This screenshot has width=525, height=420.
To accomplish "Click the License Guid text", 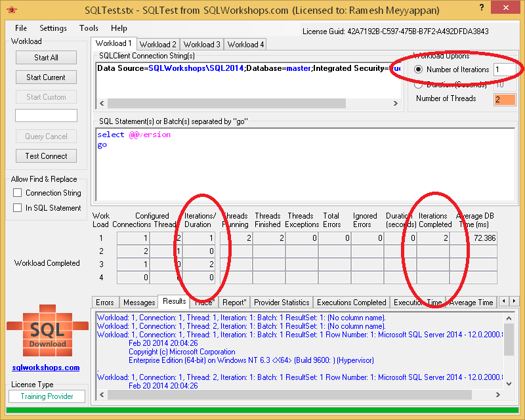I will pos(396,31).
